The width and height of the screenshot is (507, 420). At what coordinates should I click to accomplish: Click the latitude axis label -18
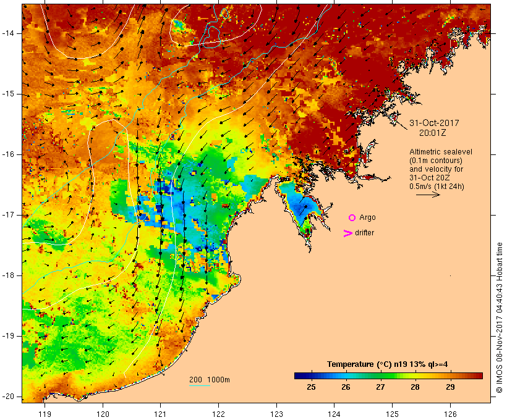[x=8, y=275]
